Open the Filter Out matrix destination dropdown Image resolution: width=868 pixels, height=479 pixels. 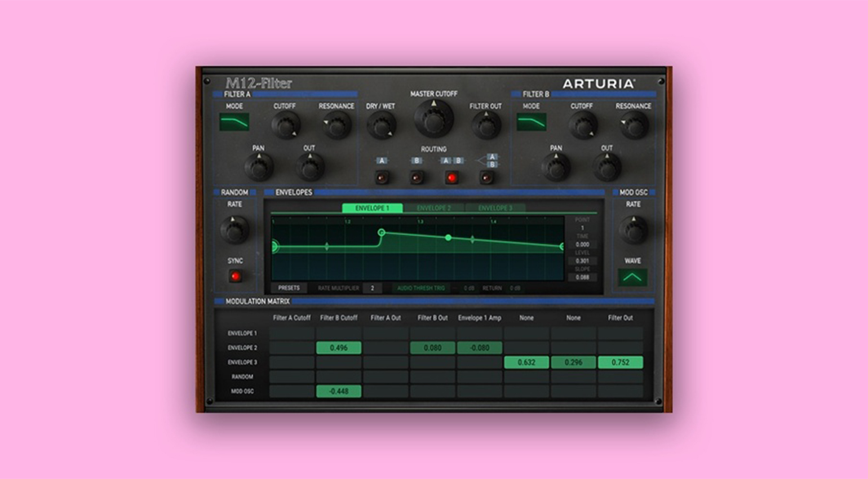tap(621, 318)
